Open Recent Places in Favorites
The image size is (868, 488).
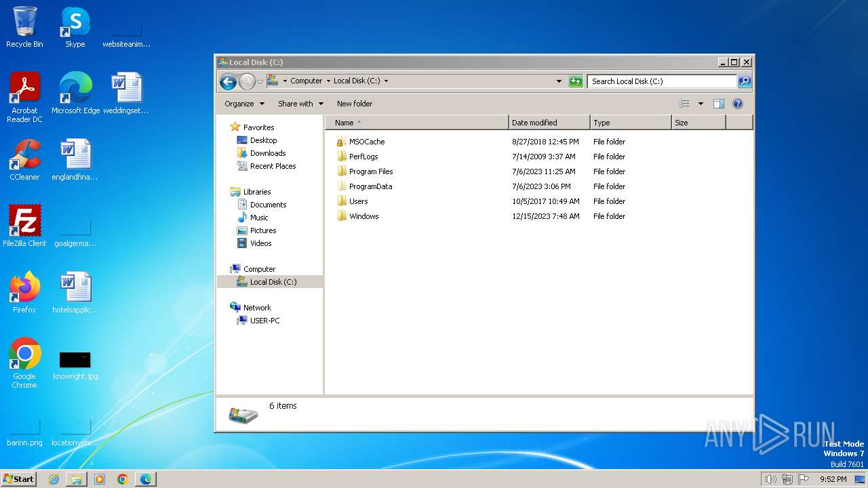point(273,166)
